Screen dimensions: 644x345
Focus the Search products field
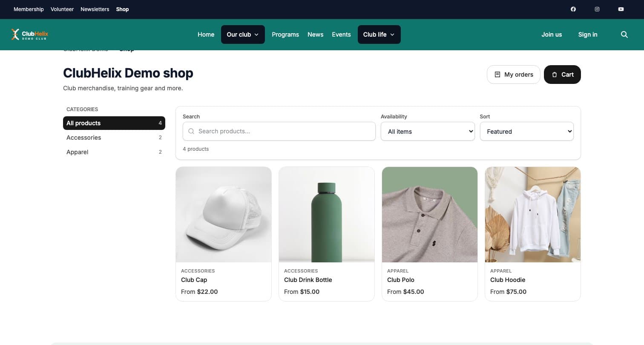[x=279, y=131]
